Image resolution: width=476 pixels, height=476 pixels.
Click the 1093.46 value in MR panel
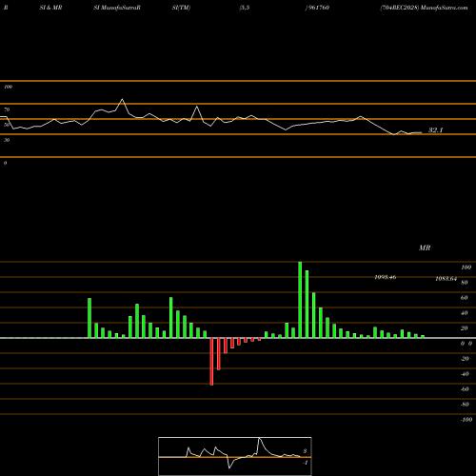pyautogui.click(x=386, y=277)
